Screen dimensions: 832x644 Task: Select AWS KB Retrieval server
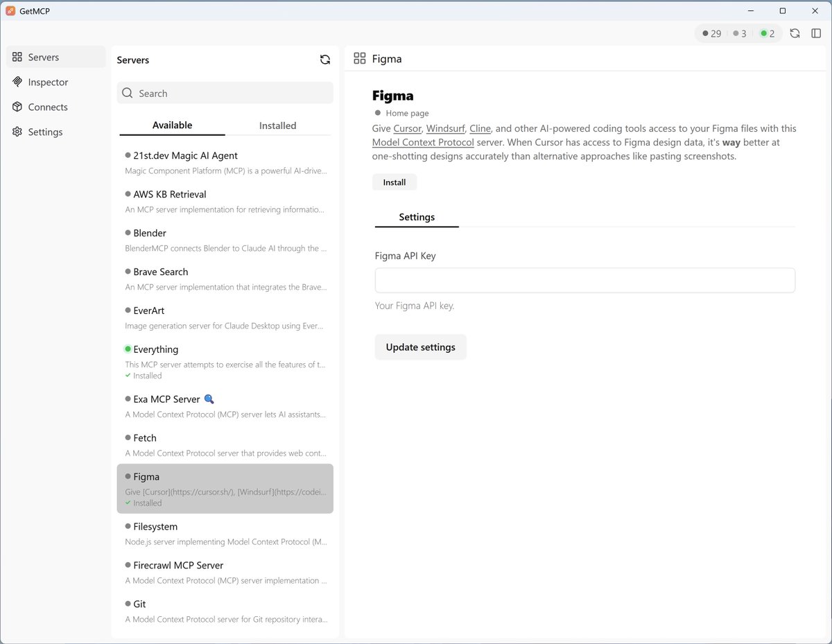click(225, 201)
